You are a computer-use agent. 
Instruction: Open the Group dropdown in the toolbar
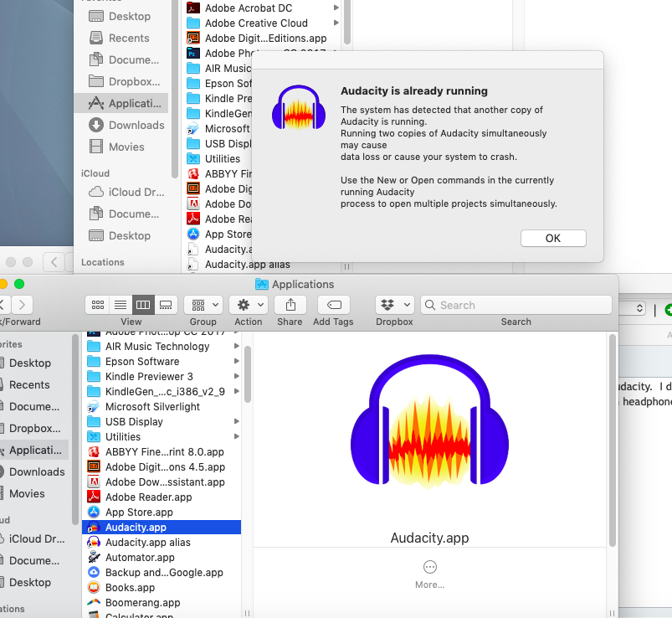pos(203,304)
